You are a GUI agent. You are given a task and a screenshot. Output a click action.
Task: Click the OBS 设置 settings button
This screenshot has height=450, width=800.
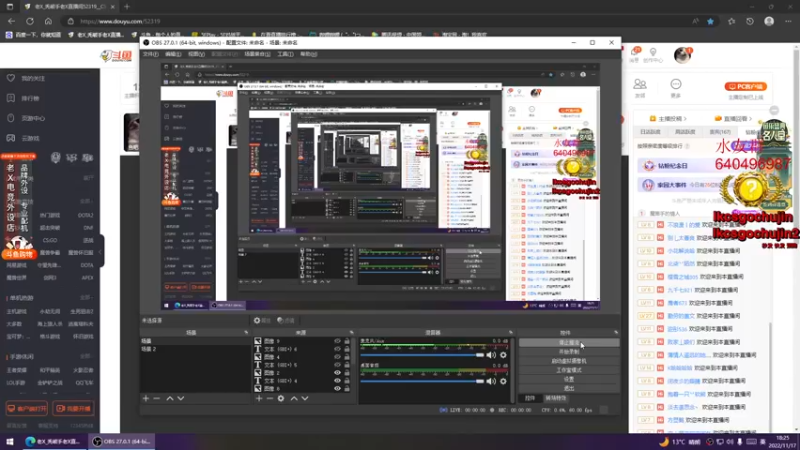click(569, 380)
